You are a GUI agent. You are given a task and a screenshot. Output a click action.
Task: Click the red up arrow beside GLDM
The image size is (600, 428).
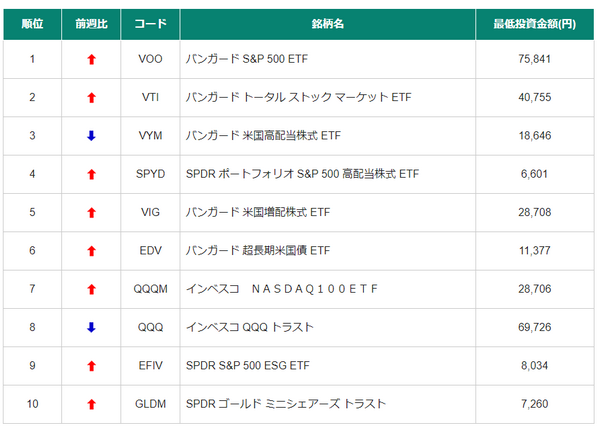click(x=92, y=404)
